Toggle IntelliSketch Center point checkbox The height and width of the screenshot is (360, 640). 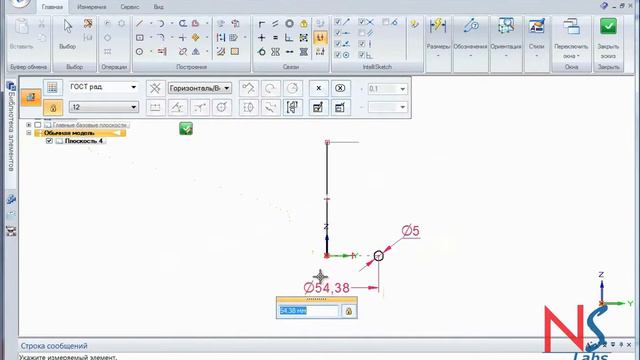(x=338, y=55)
